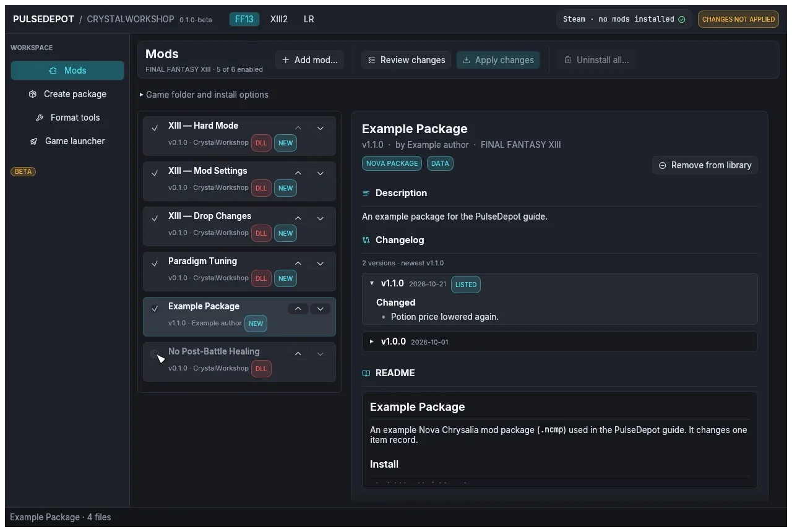
Task: Click the Add mod button
Action: pos(309,60)
